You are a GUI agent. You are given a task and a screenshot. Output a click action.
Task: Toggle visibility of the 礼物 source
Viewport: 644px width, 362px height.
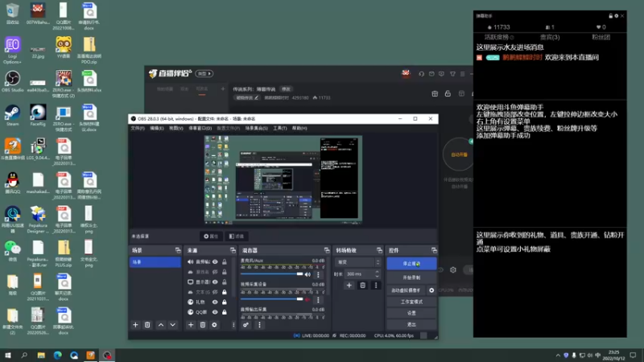tap(215, 302)
